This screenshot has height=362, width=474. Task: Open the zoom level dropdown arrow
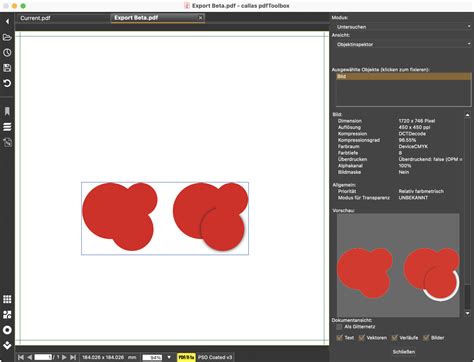[x=169, y=357]
